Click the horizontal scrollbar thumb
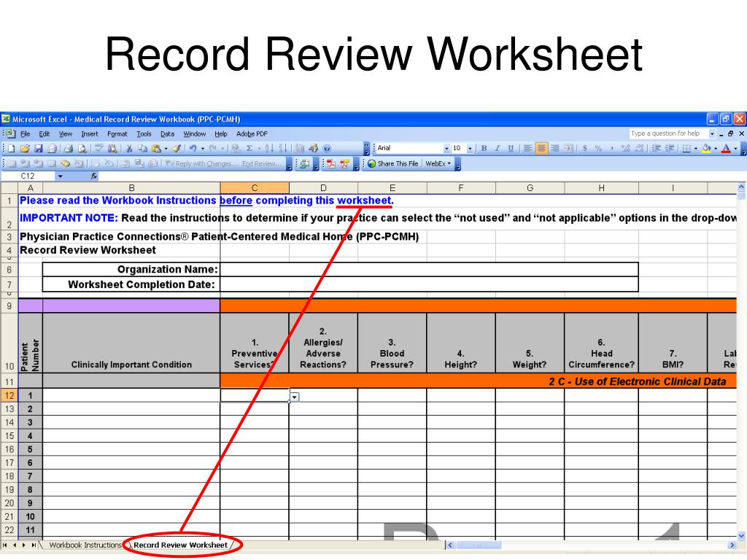 pyautogui.click(x=479, y=545)
